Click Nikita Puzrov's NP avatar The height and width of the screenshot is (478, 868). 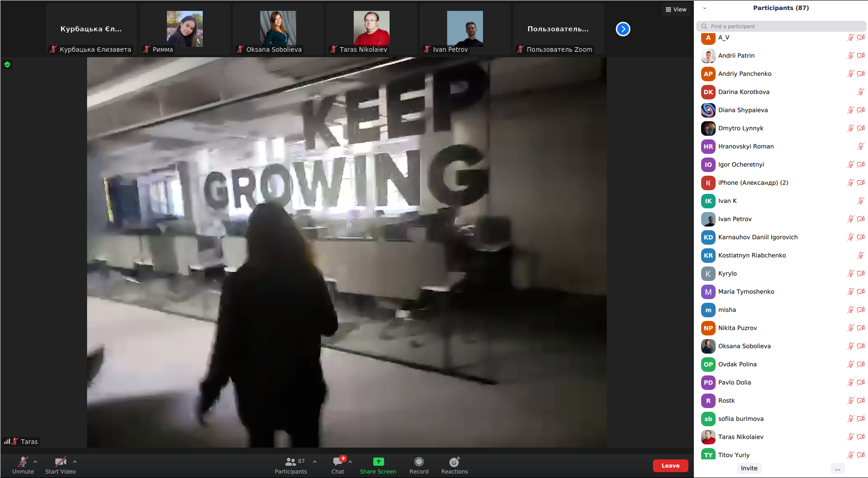pos(708,328)
